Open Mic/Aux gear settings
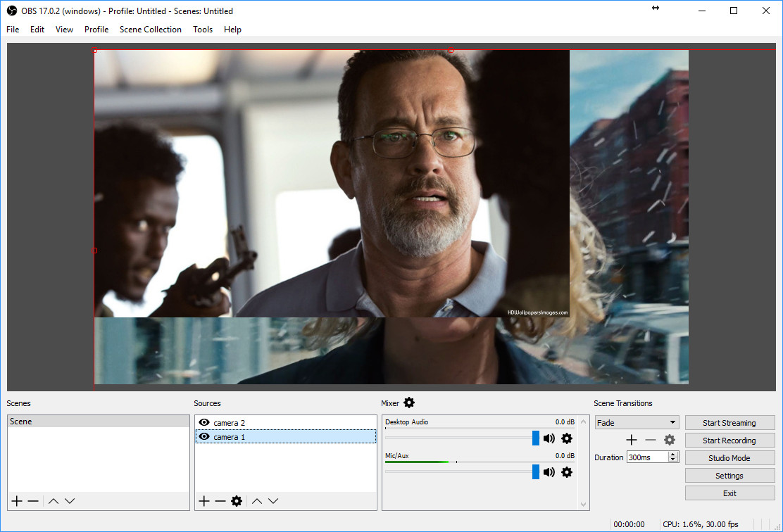Viewport: 783px width, 532px height. [567, 472]
